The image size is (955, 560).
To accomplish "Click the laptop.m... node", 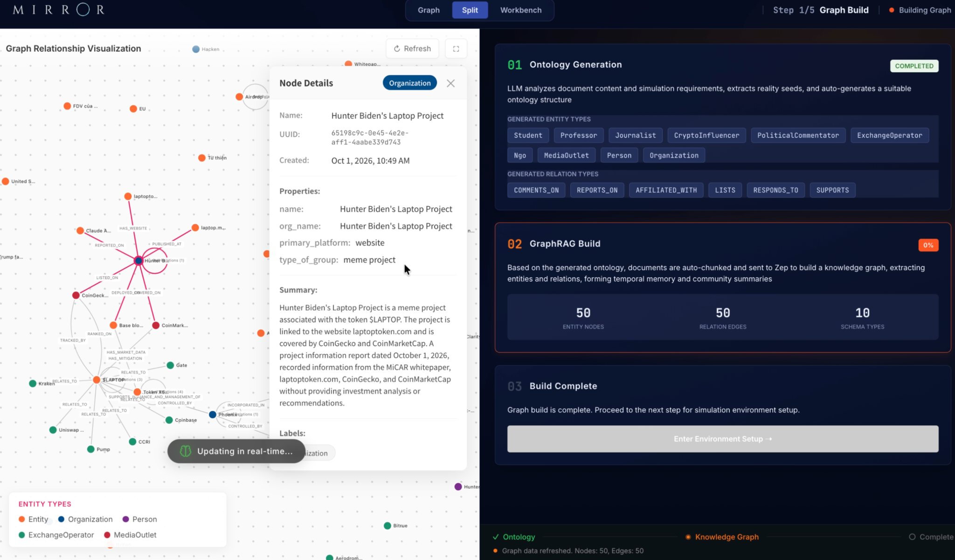I will pyautogui.click(x=195, y=228).
